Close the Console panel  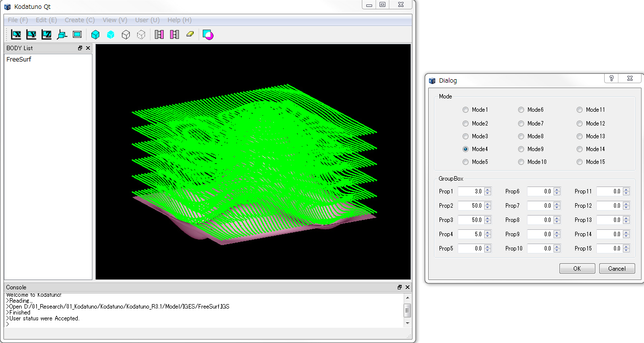point(408,287)
